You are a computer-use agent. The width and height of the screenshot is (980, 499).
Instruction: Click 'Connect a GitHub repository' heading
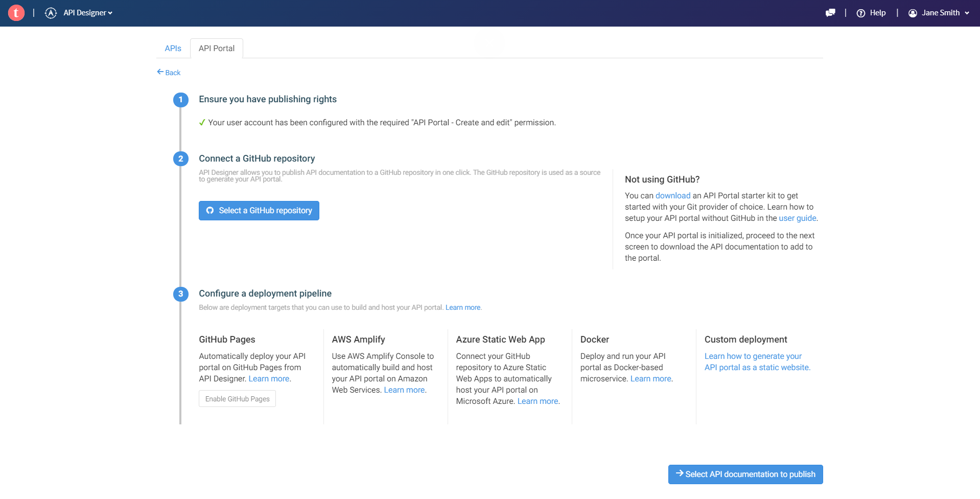click(257, 158)
